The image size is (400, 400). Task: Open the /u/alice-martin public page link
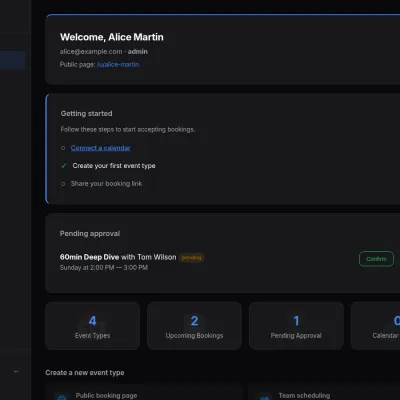118,65
